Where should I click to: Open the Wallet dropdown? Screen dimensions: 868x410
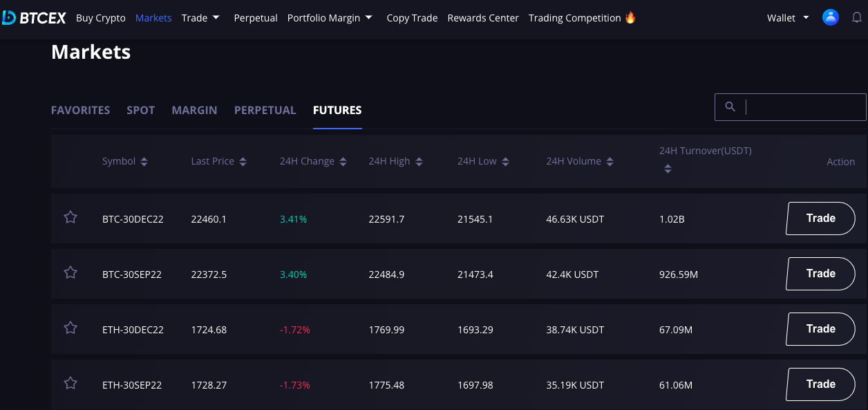click(x=788, y=18)
